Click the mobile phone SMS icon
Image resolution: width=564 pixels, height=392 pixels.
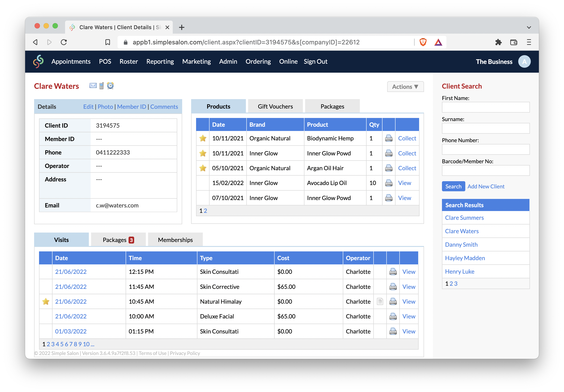coord(101,86)
